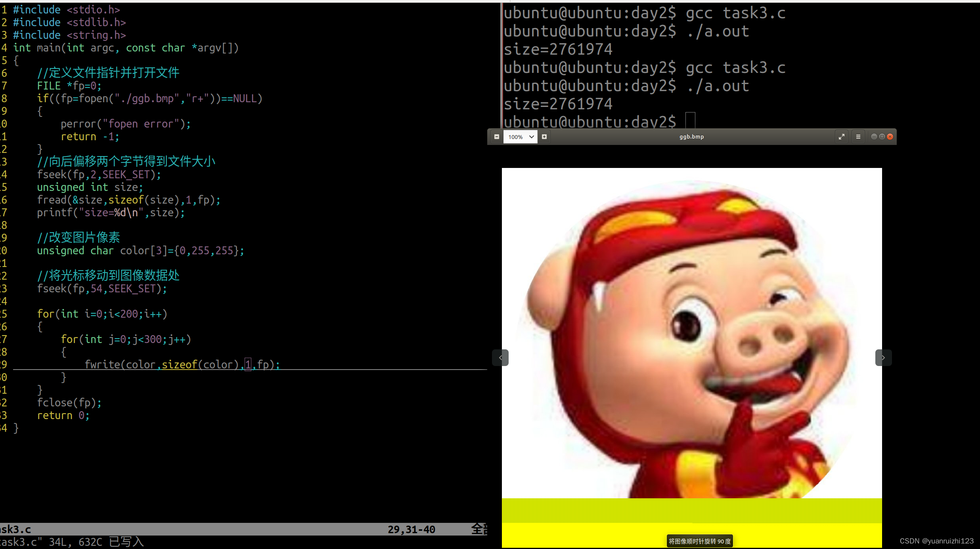
Task: Open the image viewer hamburger menu
Action: pos(858,137)
